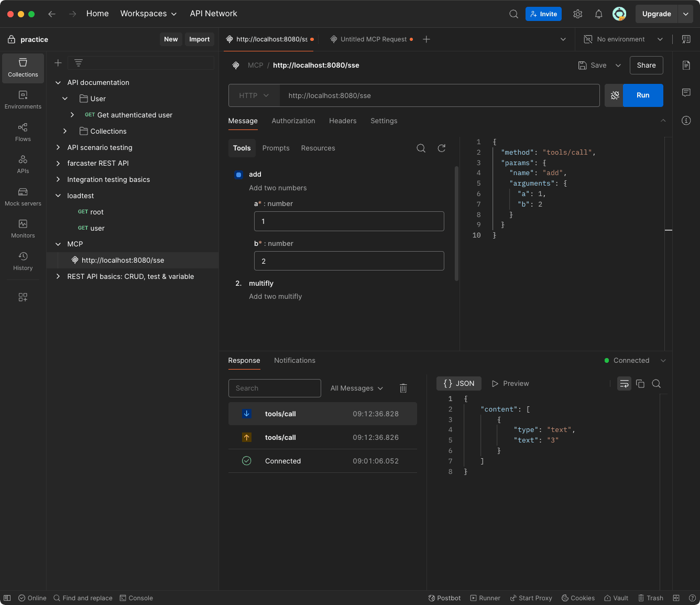This screenshot has width=700, height=605.
Task: Collapse the API documentation collection
Action: (x=58, y=83)
